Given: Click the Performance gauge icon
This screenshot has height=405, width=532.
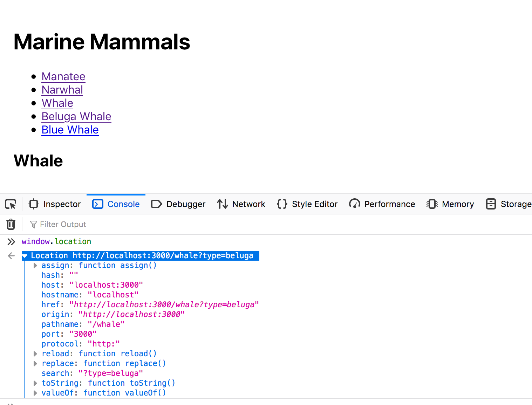Looking at the screenshot, I should point(355,204).
